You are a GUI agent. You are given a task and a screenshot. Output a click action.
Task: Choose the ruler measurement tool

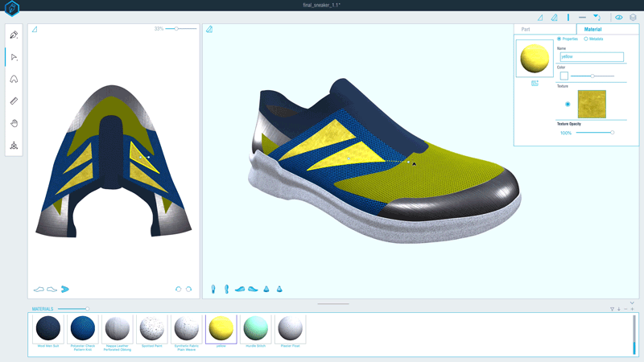pos(14,101)
